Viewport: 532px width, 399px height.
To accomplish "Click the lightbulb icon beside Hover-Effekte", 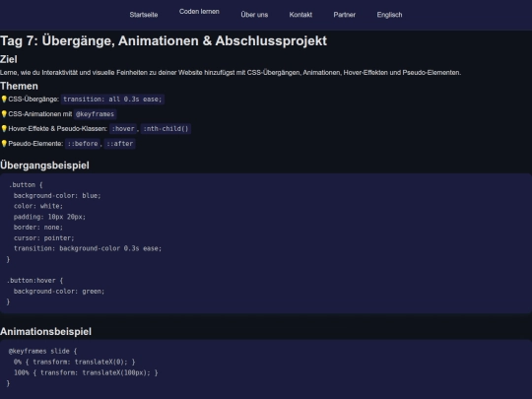I will [4, 129].
